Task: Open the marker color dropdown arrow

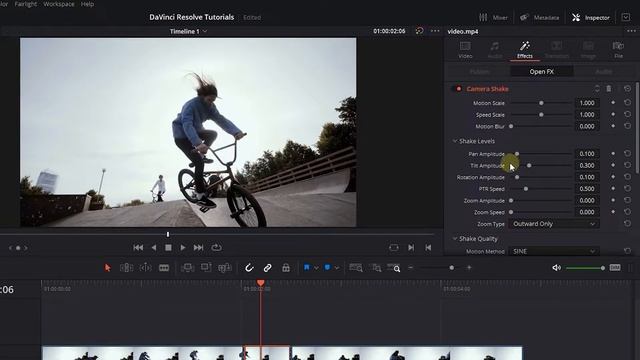Action: pos(337,268)
